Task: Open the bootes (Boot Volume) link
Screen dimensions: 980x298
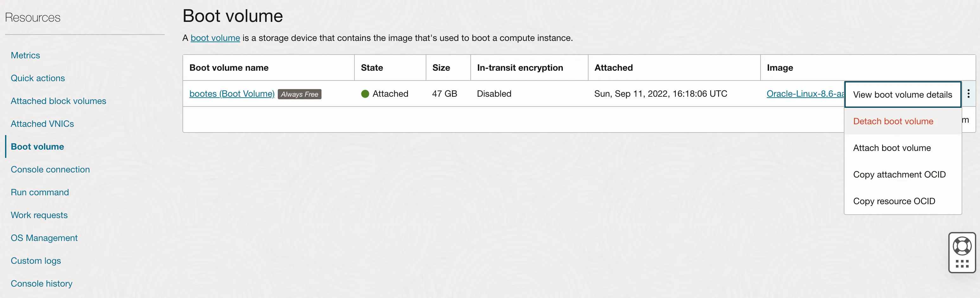Action: (232, 94)
